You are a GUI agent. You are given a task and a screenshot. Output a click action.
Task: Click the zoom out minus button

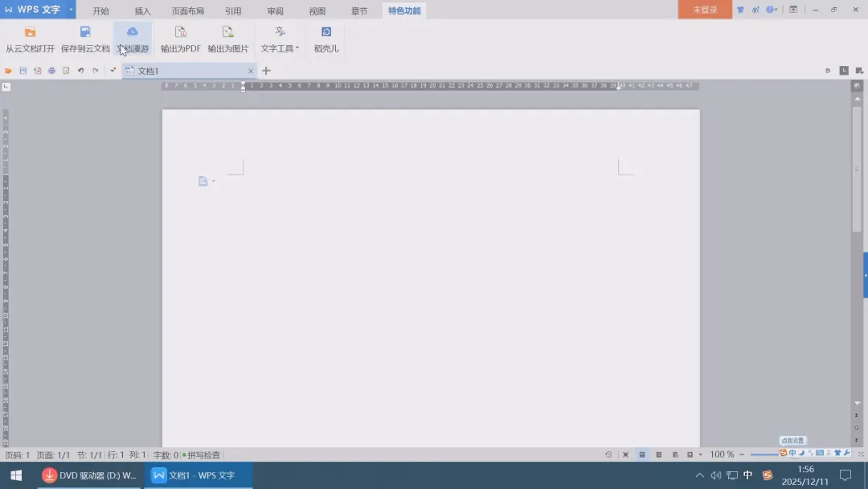742,454
